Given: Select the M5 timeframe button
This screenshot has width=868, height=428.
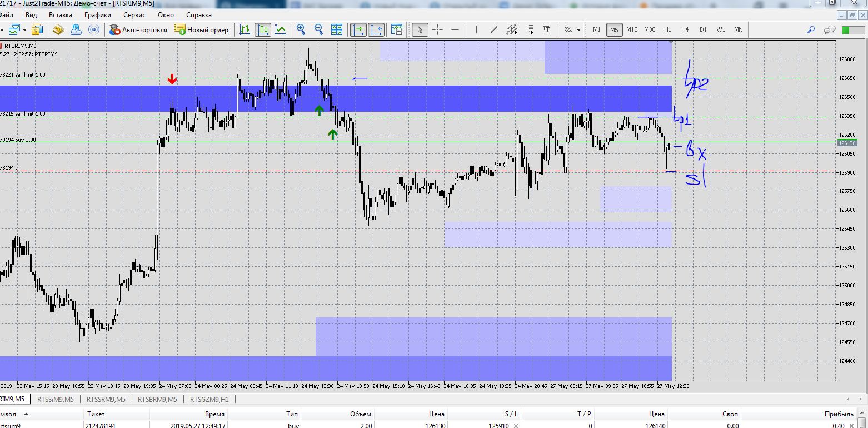Looking at the screenshot, I should pos(614,29).
